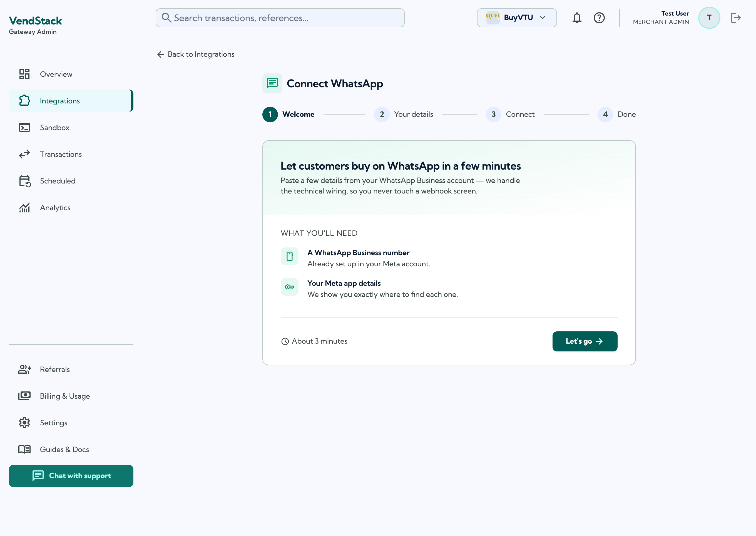Click the Integrations puzzle icon
Screen dimensions: 756x536
click(24, 101)
